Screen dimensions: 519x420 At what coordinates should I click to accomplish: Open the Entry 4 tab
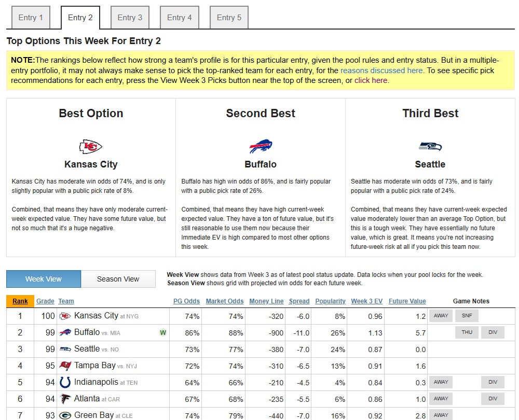click(180, 18)
